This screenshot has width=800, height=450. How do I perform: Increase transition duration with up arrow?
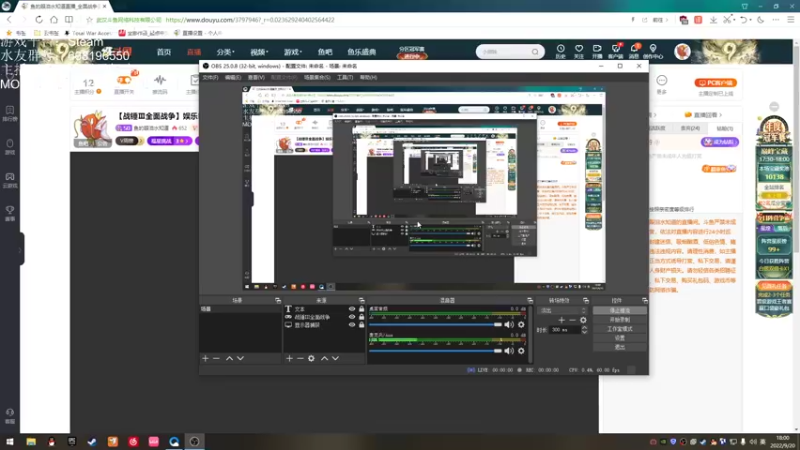[584, 328]
